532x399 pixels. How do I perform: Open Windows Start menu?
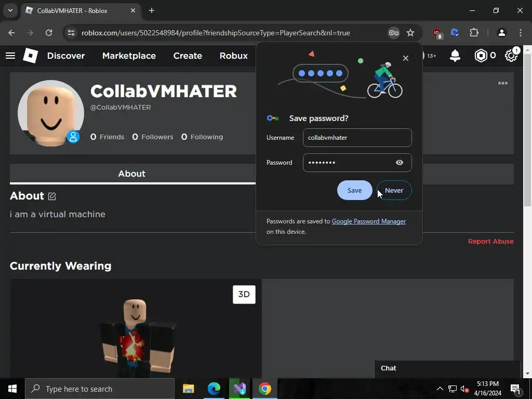click(x=12, y=389)
